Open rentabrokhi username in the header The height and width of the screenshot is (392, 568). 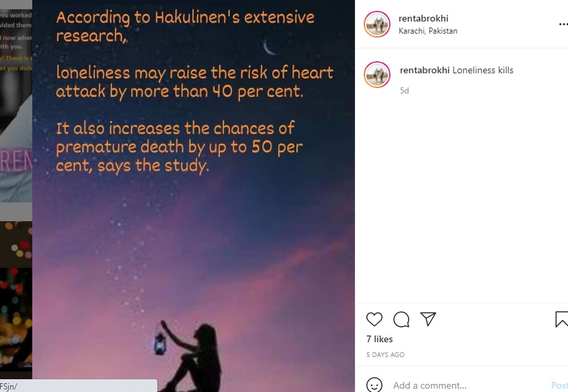click(x=423, y=18)
